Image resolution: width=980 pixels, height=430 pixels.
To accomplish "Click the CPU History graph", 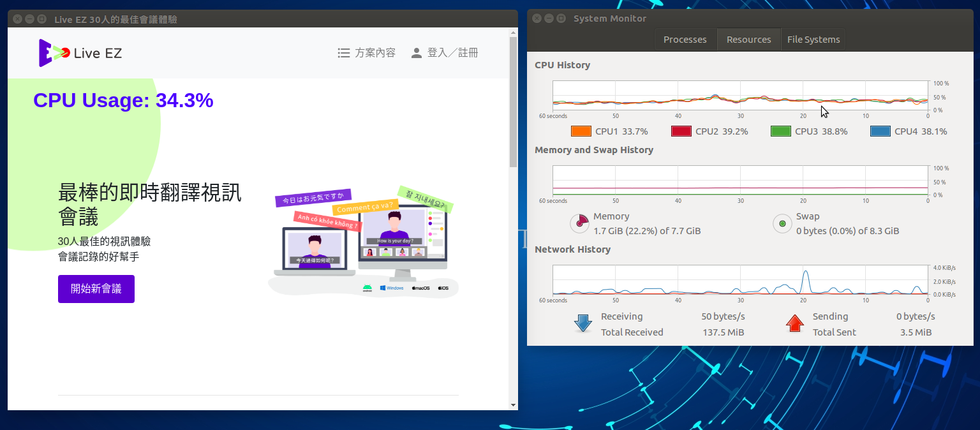I will click(740, 96).
